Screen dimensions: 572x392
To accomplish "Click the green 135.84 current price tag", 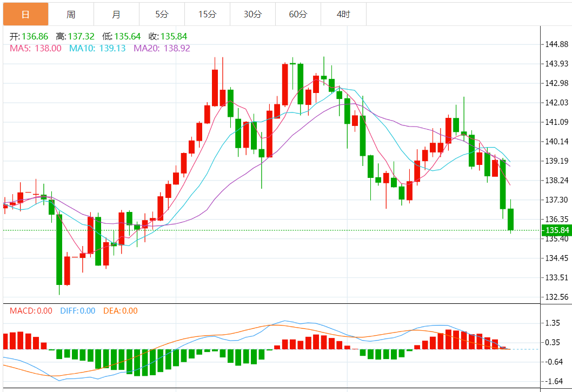I will click(557, 230).
